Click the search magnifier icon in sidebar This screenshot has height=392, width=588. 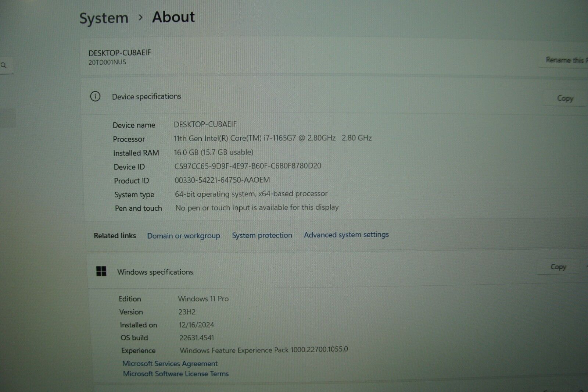click(x=4, y=65)
